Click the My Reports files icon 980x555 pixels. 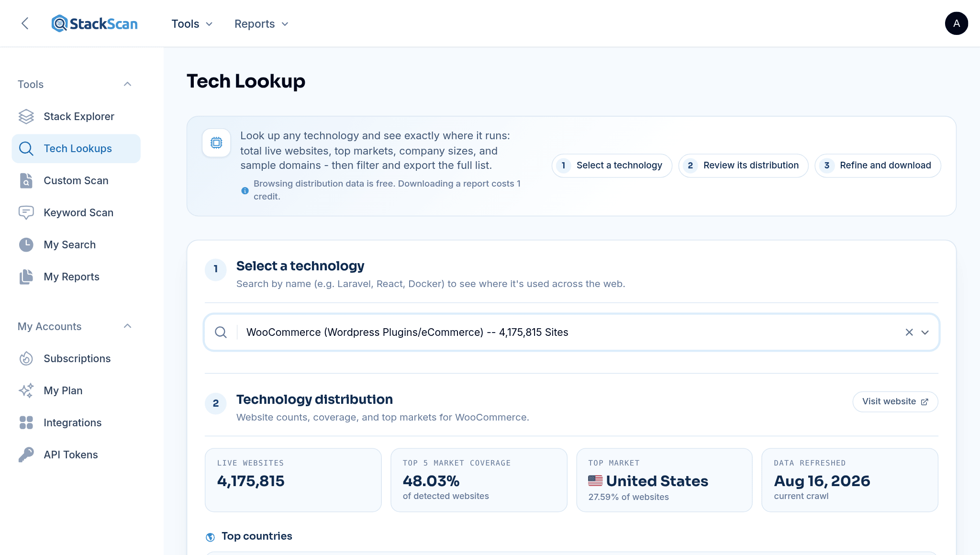[x=26, y=277]
